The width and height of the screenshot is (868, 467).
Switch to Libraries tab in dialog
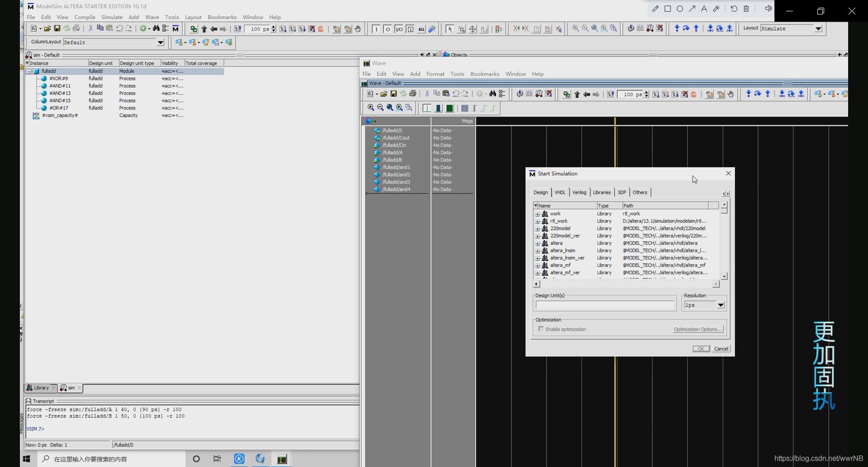pyautogui.click(x=602, y=192)
